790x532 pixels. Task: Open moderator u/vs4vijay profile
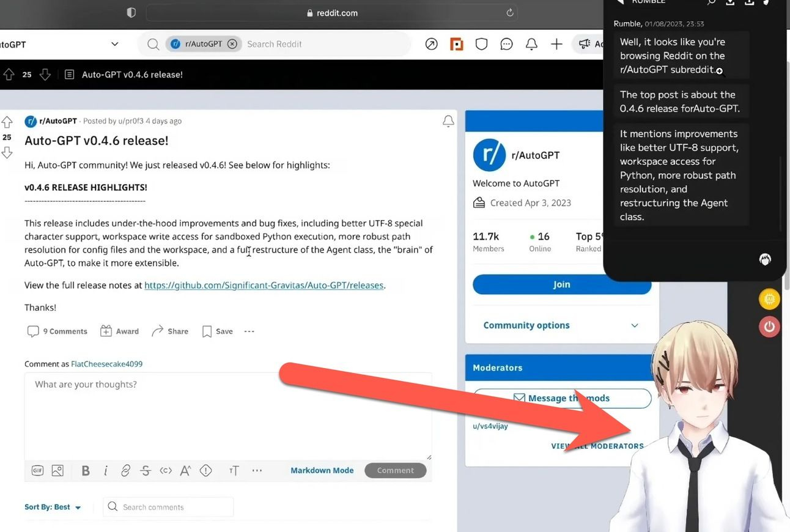click(490, 426)
